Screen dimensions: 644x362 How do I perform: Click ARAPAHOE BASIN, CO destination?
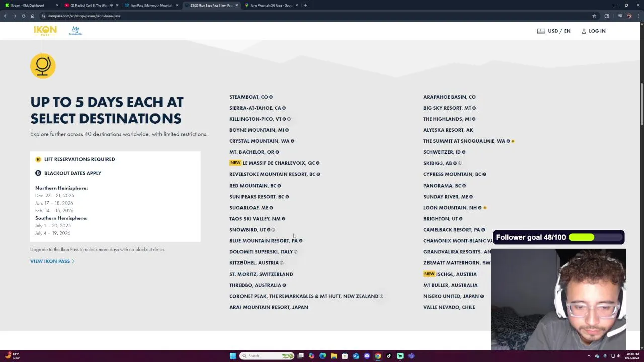point(449,97)
